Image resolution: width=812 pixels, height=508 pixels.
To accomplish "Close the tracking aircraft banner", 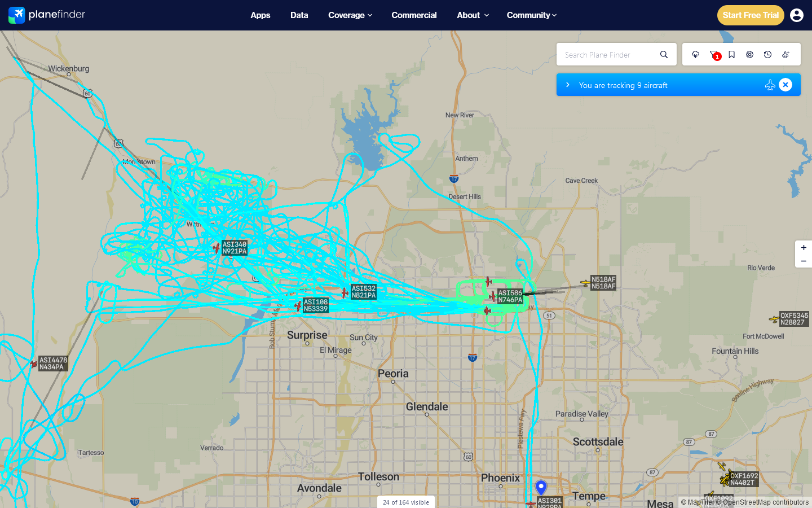I will click(785, 85).
